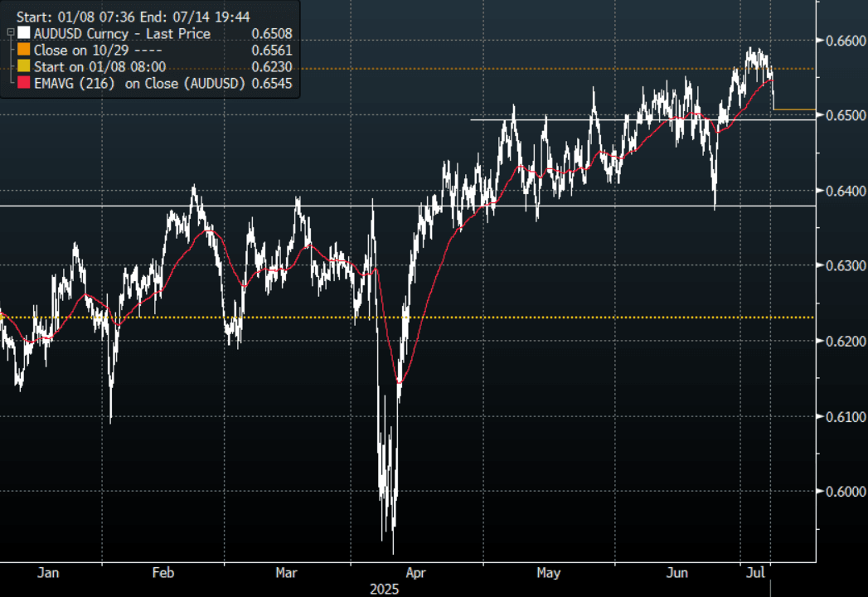Click the last price value 0.6508
The image size is (868, 597).
pyautogui.click(x=272, y=34)
